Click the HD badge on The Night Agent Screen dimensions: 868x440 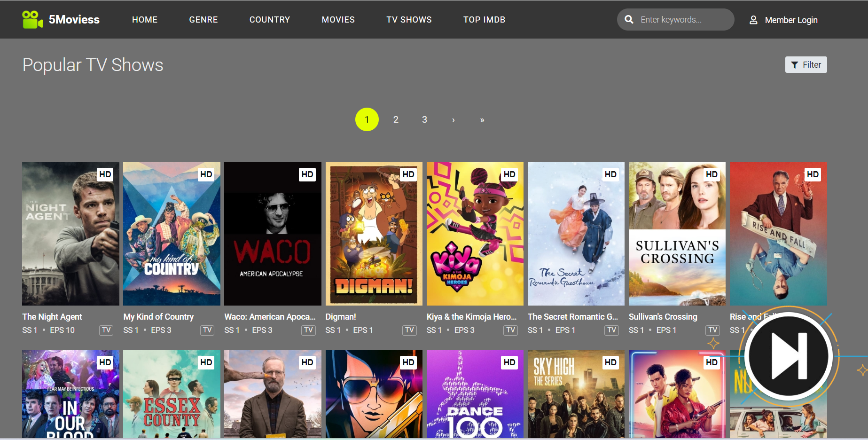(105, 174)
